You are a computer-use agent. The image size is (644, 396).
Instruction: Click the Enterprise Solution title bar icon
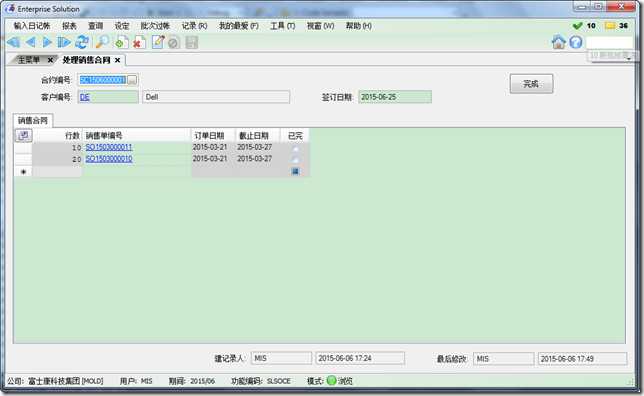10,8
